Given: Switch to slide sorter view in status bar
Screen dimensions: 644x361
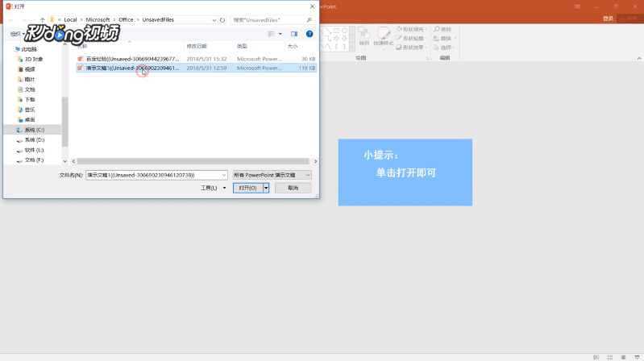Looking at the screenshot, I should 610,357.
